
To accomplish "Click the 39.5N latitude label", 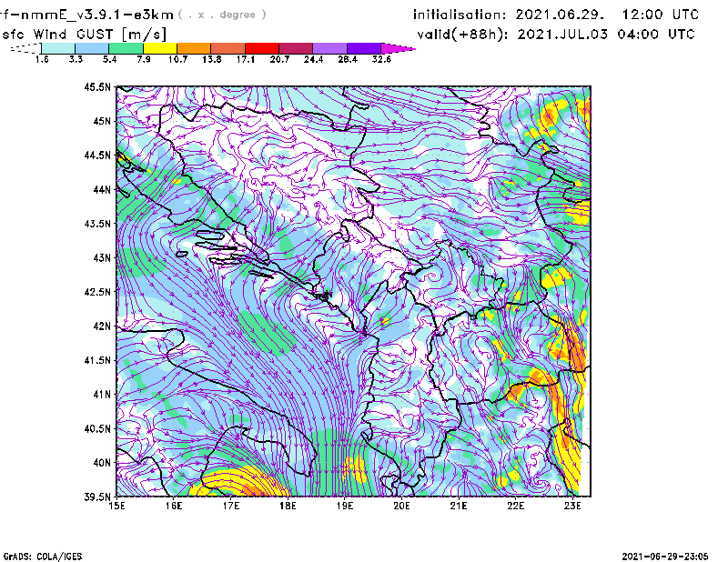I will pos(97,497).
